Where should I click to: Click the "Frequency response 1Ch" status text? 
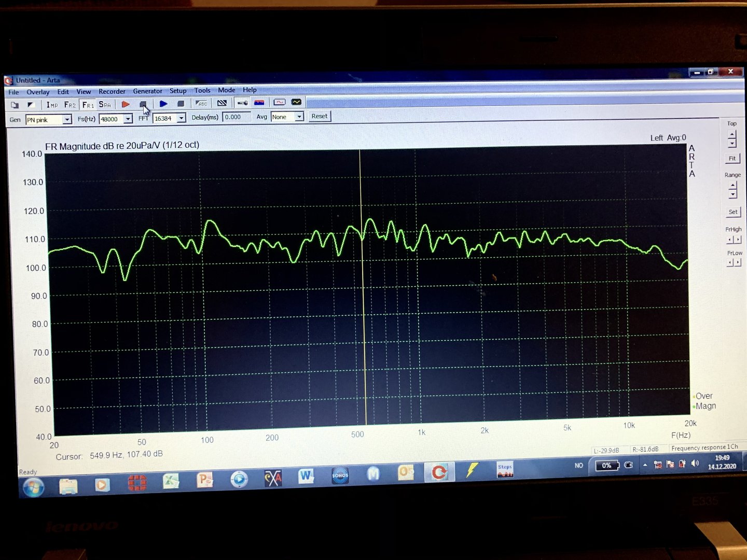[x=704, y=447]
